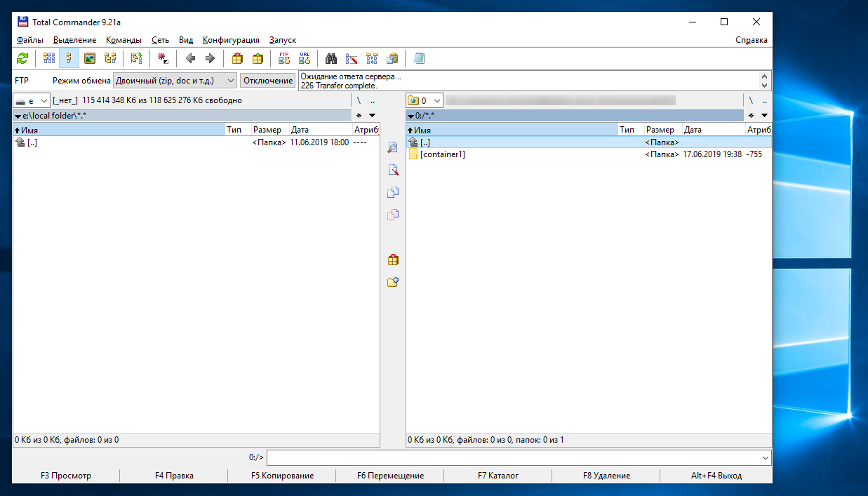
Task: Show the directory tree toolbar icon
Action: [x=110, y=58]
